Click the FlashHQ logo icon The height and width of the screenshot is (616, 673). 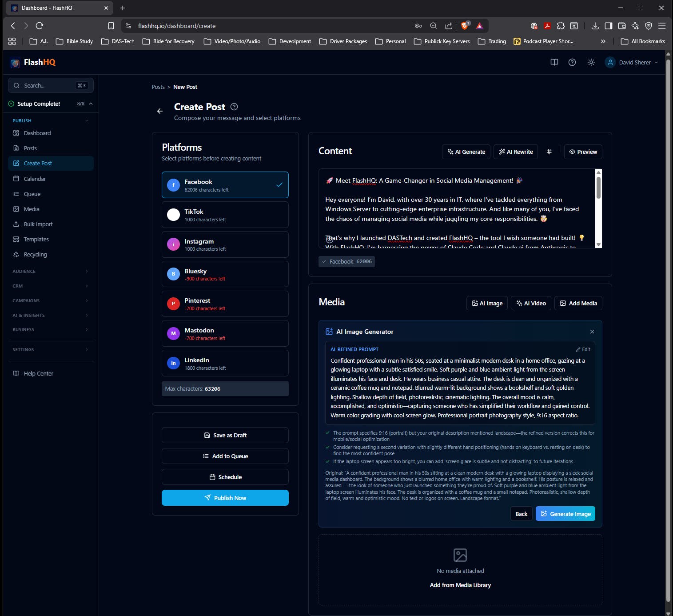coord(15,63)
